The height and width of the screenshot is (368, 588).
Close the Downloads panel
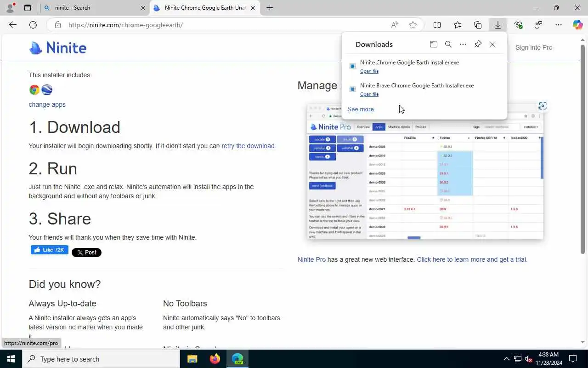click(x=492, y=44)
